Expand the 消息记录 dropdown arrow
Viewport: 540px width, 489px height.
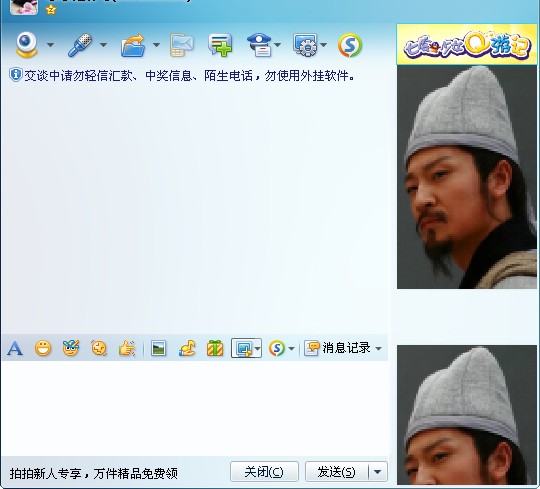(x=378, y=349)
